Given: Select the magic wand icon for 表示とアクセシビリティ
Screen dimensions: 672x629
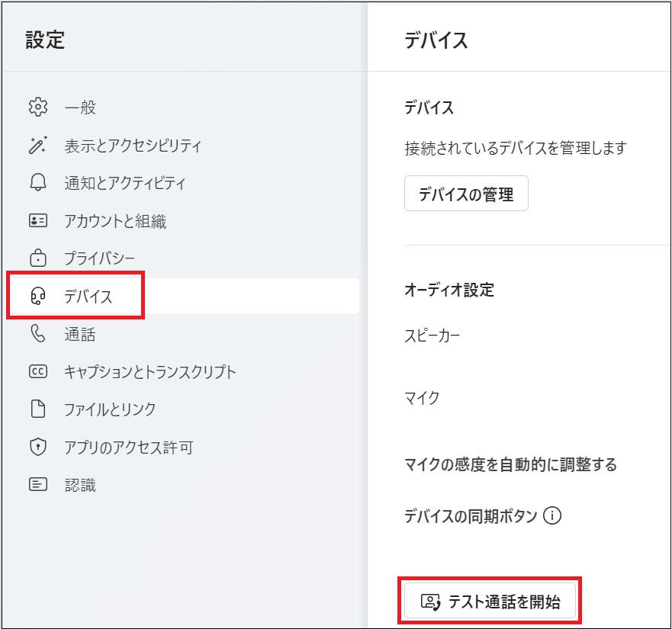Looking at the screenshot, I should point(38,146).
